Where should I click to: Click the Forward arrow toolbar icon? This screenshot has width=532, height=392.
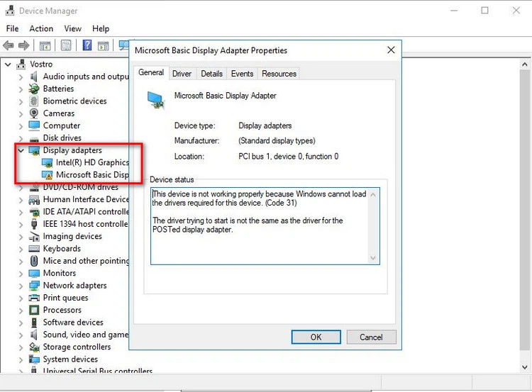click(23, 45)
